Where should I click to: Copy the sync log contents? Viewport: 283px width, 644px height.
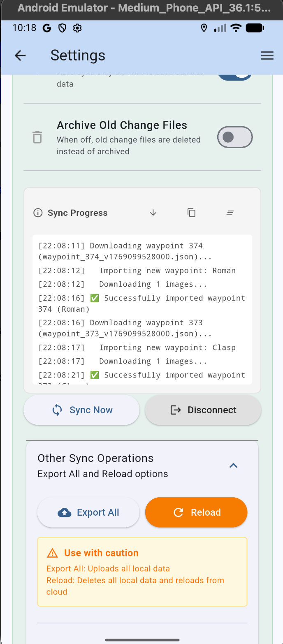click(x=191, y=213)
